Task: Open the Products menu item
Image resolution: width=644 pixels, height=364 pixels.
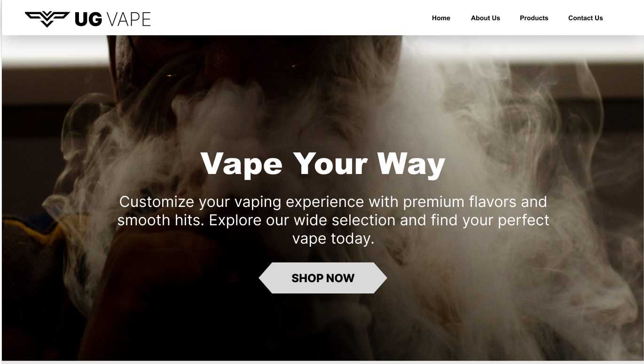Action: [534, 18]
